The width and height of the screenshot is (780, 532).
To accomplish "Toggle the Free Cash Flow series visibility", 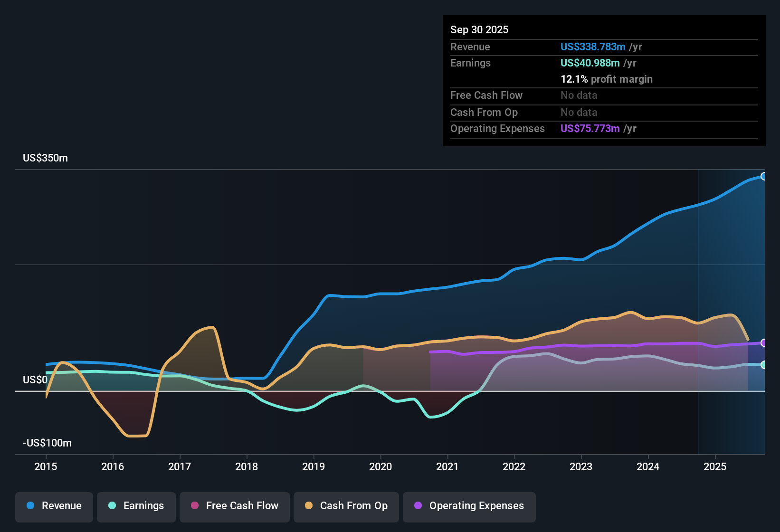I will (x=234, y=506).
